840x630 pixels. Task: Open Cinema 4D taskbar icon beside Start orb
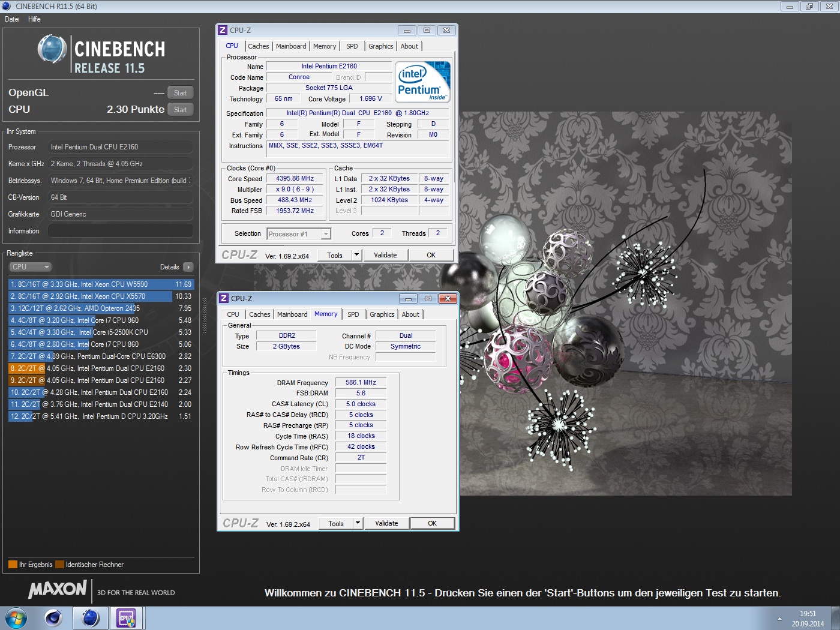coord(53,618)
